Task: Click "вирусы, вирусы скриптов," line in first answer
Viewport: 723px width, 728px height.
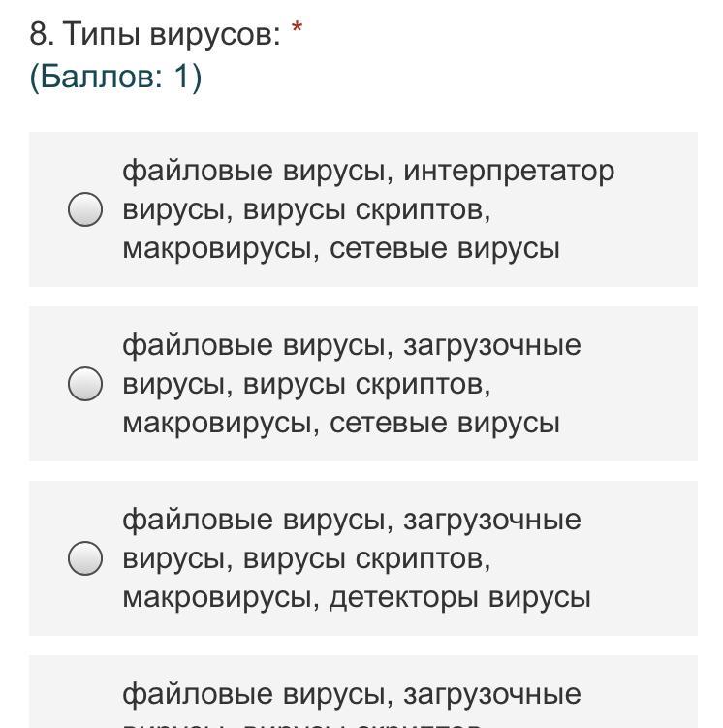Action: [x=306, y=209]
